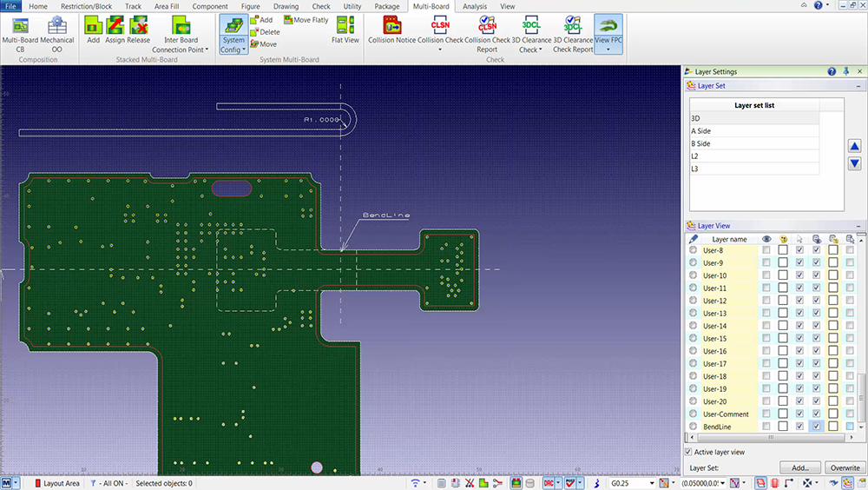Open the Collision Check Report

click(x=487, y=26)
